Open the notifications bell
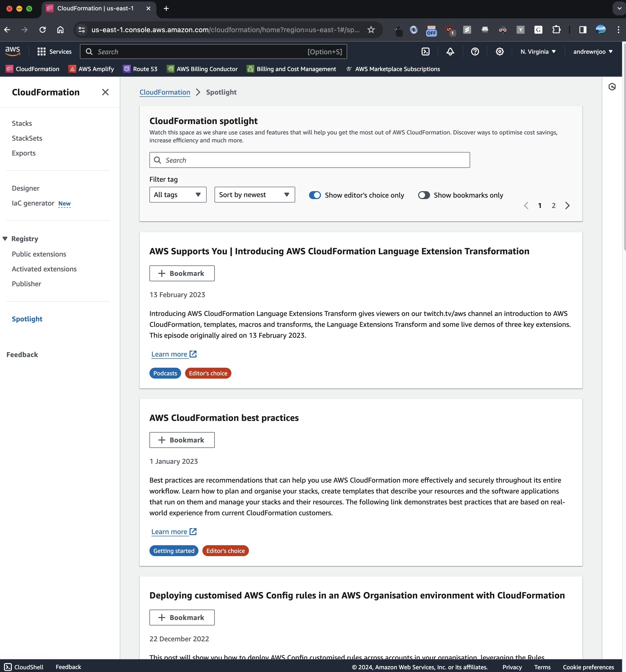Image resolution: width=626 pixels, height=672 pixels. click(450, 52)
